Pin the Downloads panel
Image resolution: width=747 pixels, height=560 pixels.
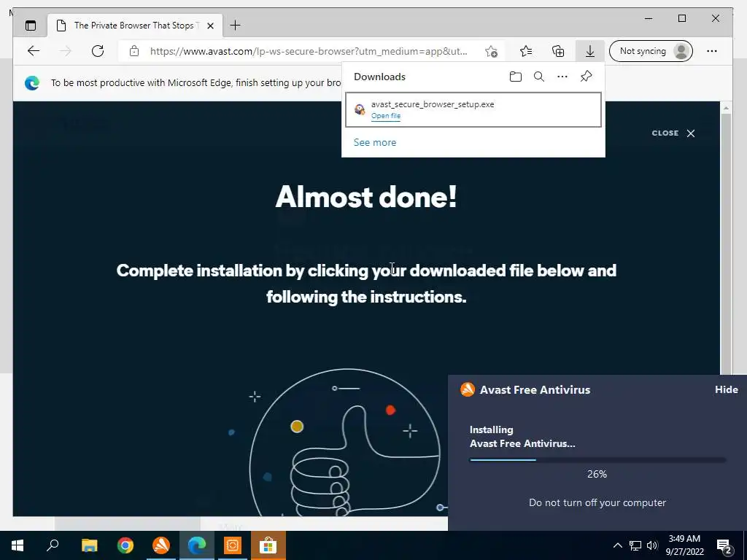(x=586, y=76)
